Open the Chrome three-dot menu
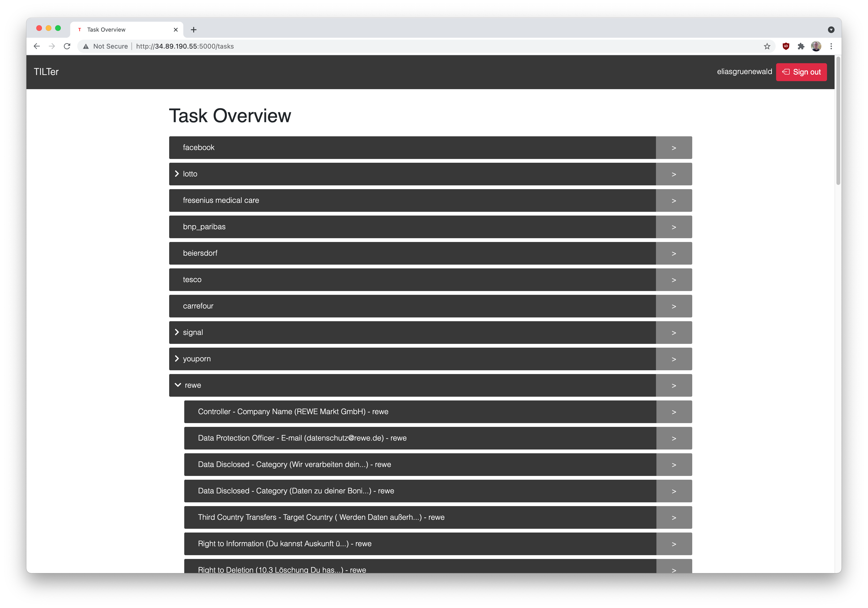Image resolution: width=868 pixels, height=608 pixels. [x=831, y=46]
